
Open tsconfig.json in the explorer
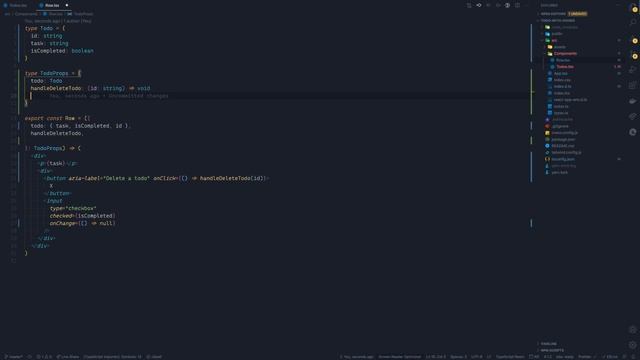pos(563,159)
